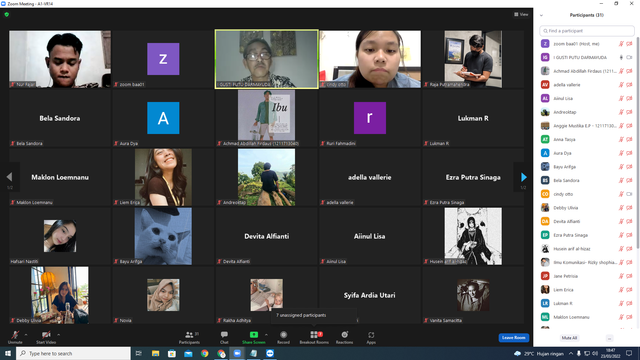Screen dimensions: 640x360
Task: Select Bela Sandora in participants list
Action: pyautogui.click(x=587, y=180)
